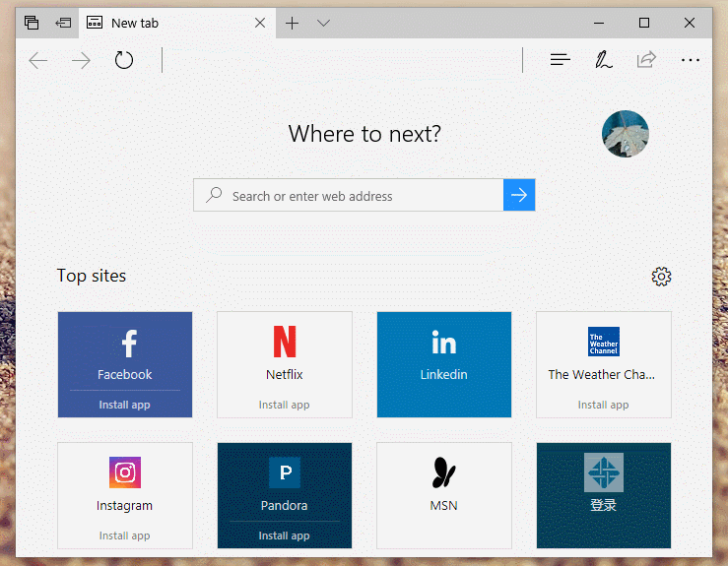Image resolution: width=728 pixels, height=566 pixels.
Task: Open the MSN top site tile
Action: tap(444, 495)
